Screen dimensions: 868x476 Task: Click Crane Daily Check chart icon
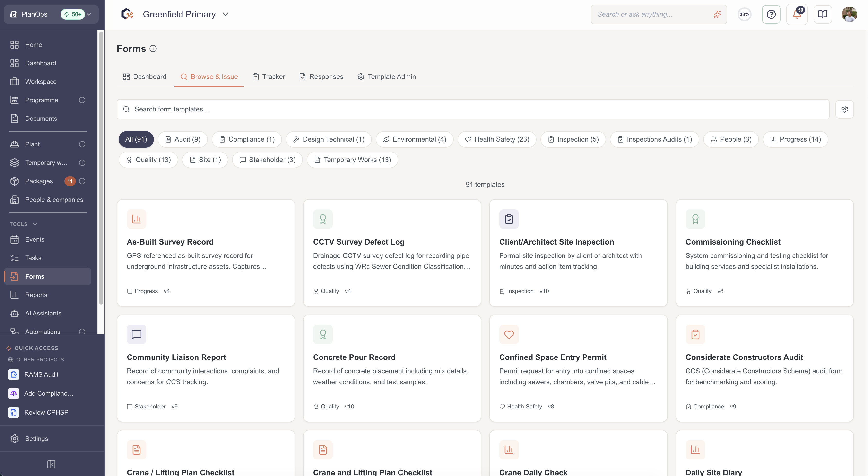[x=509, y=450]
